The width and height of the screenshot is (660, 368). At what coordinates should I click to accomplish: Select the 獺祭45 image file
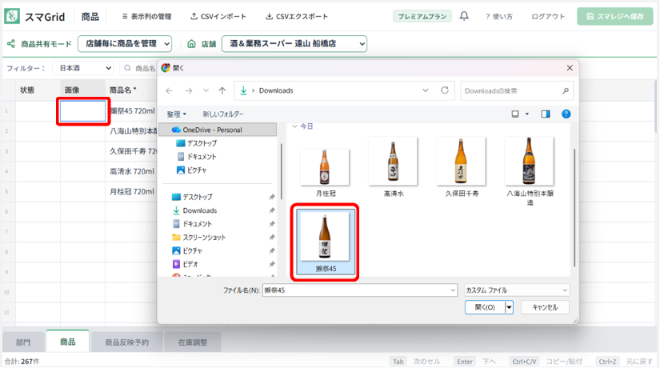pyautogui.click(x=325, y=242)
